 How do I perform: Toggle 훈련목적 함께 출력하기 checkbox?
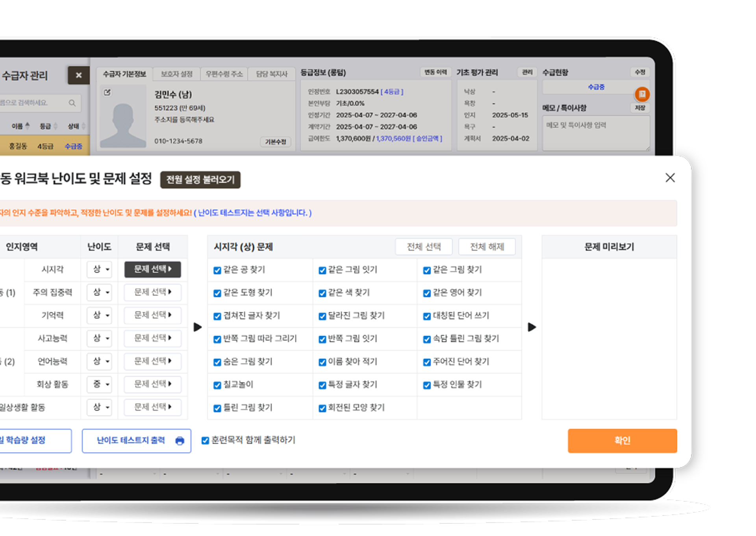(205, 441)
